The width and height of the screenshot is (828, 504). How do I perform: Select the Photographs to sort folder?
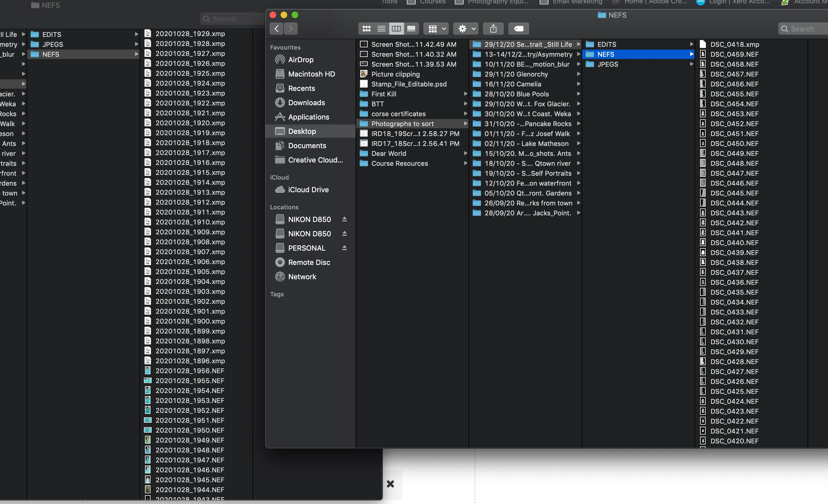coord(402,124)
